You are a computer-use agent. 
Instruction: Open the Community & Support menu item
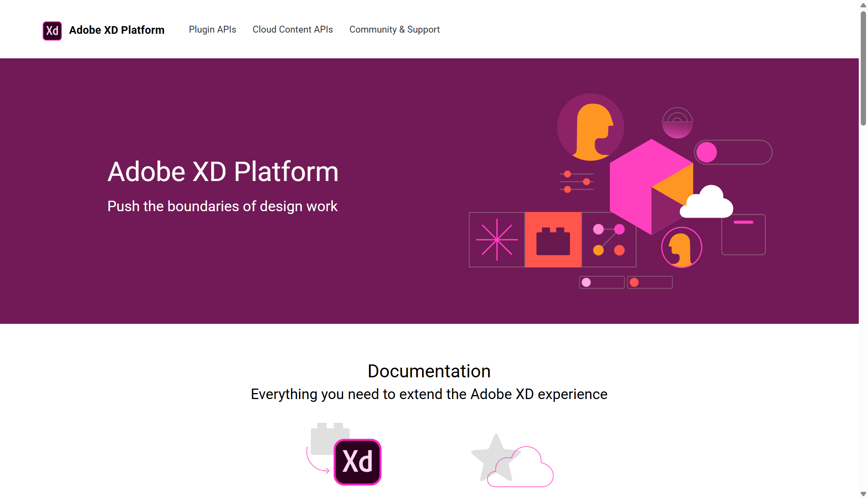pos(394,29)
